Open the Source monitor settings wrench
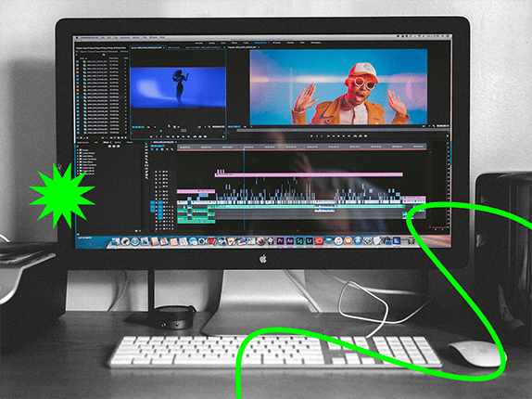 (209, 127)
